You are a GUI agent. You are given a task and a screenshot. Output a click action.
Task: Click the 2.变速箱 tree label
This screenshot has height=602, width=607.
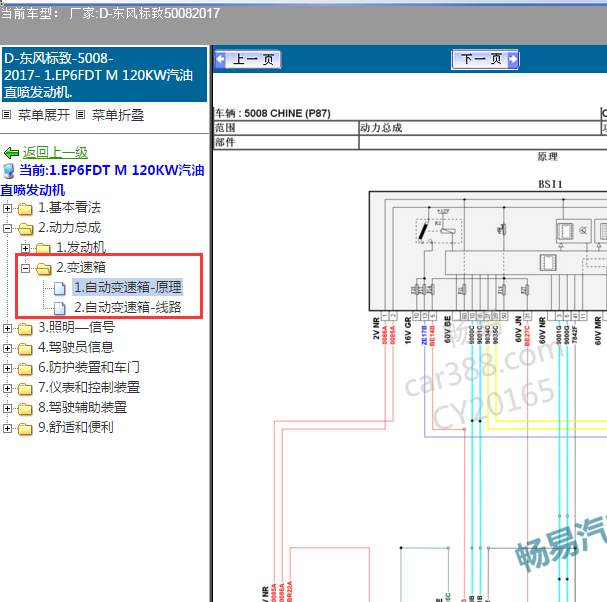81,268
